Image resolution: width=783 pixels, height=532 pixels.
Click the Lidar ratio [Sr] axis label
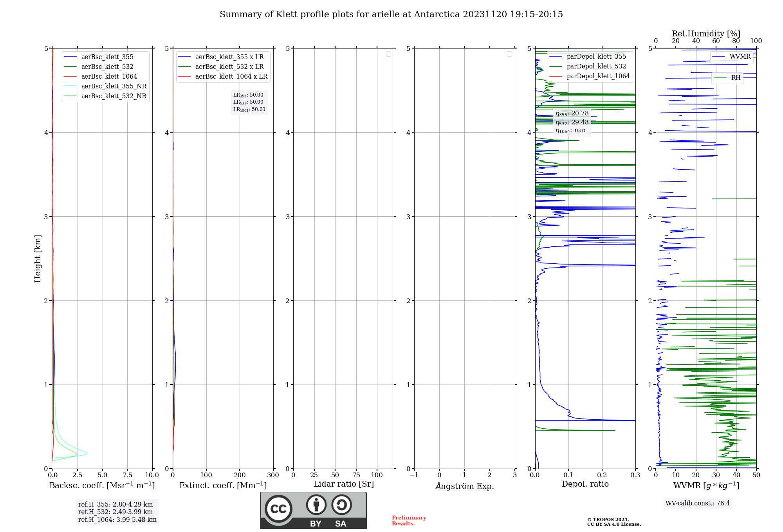point(344,484)
